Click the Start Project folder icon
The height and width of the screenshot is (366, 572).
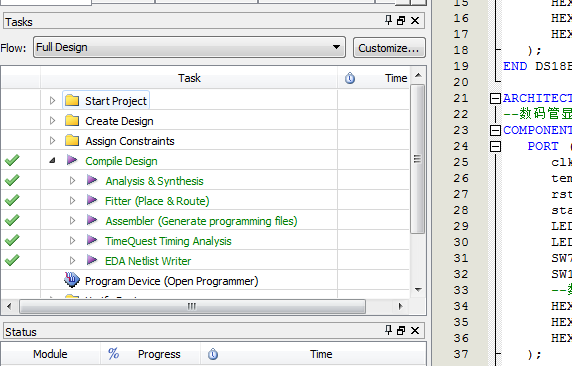(x=72, y=100)
